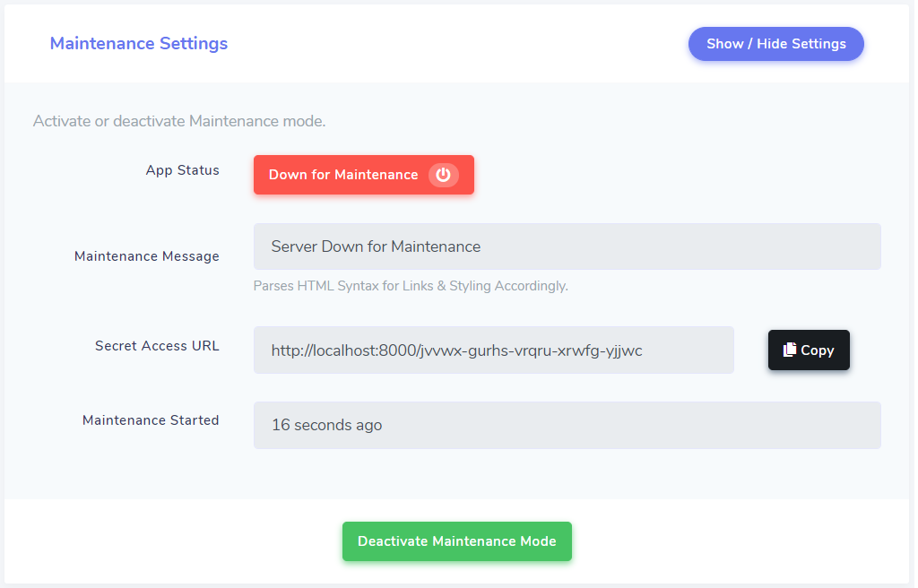The width and height of the screenshot is (918, 588).
Task: Click the Activate or deactivate Maintenance mode description
Action: coord(179,121)
